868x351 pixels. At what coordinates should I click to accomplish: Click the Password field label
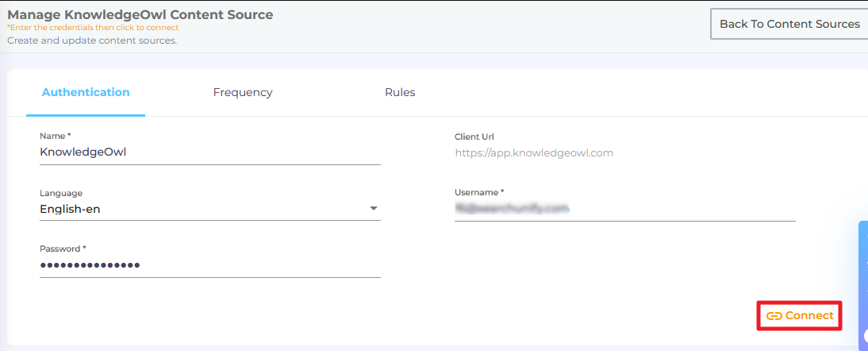point(63,249)
